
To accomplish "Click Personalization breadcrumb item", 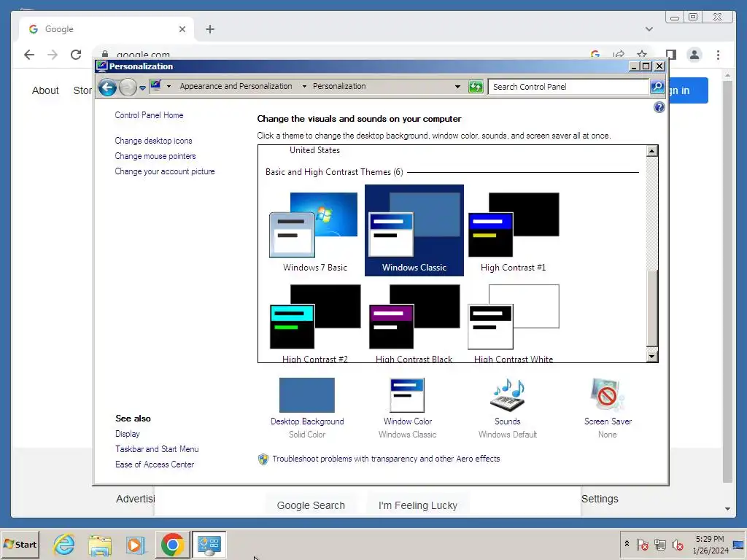I will point(339,86).
